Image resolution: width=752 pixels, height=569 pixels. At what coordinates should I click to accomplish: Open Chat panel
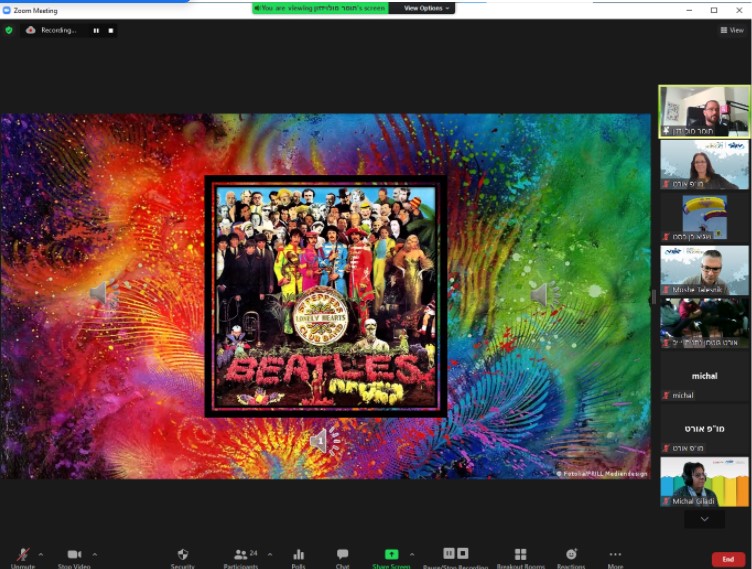pos(342,557)
